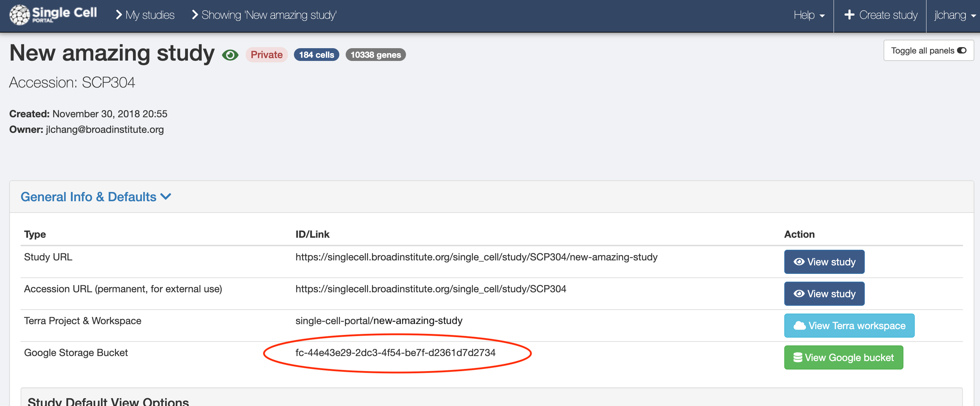Click the eye icon beside the study title
The image size is (980, 406).
230,56
